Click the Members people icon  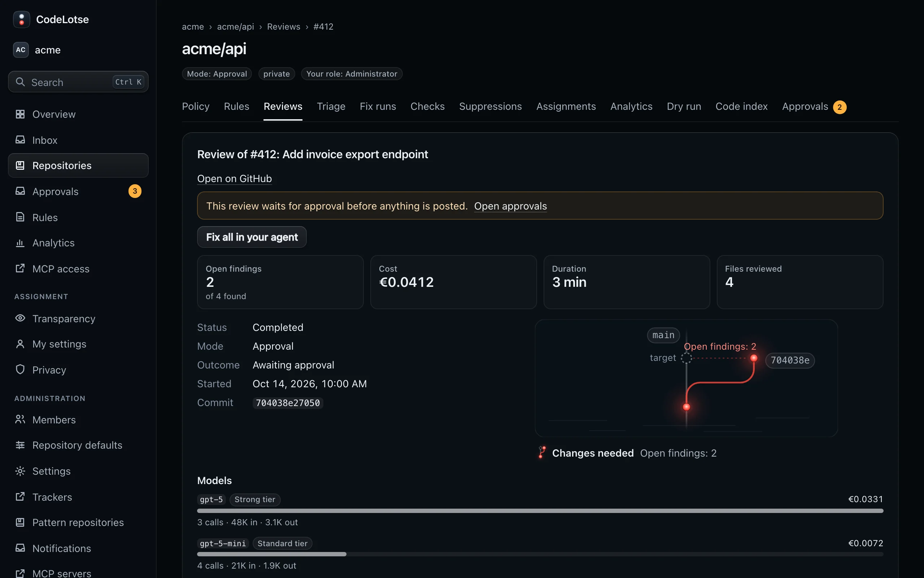coord(20,419)
